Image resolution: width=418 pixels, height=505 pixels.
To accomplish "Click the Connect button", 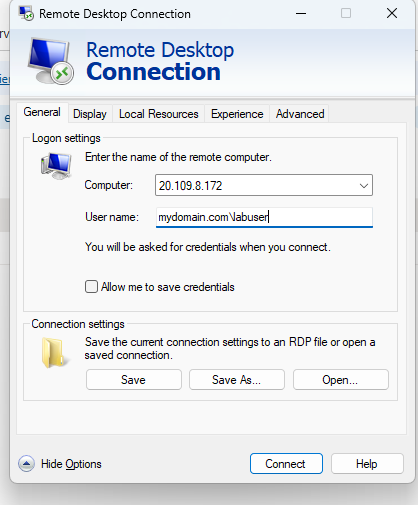I will (x=286, y=464).
